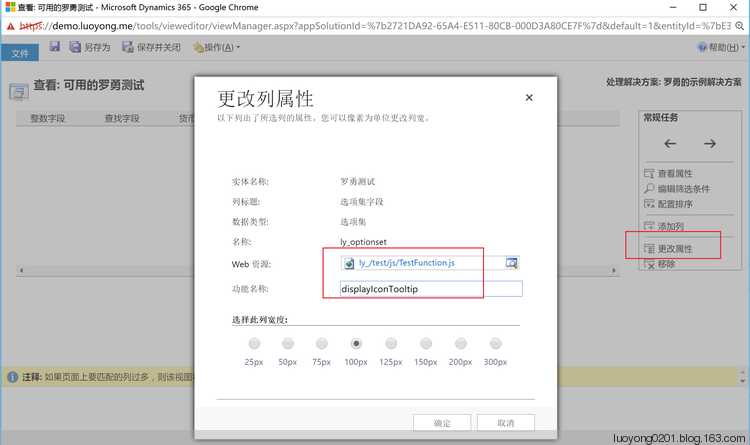Viewport: 750px width, 445px height.
Task: Click the Cancel (取消) button
Action: click(506, 423)
